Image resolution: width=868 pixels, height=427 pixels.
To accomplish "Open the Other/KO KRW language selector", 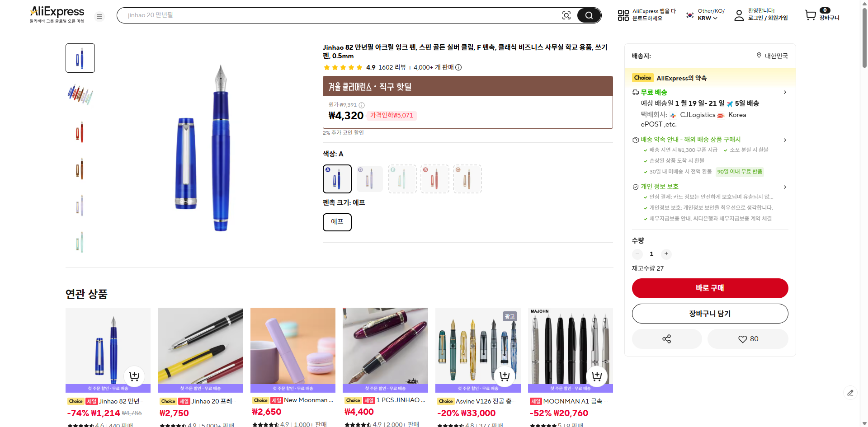I will pyautogui.click(x=704, y=14).
